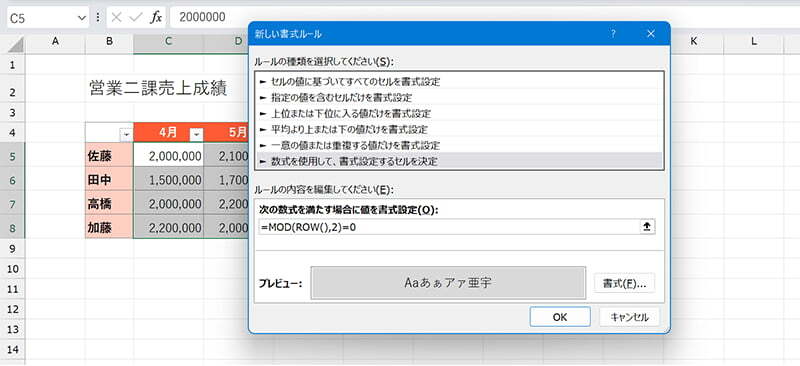Click the キャンセル button

[x=630, y=317]
